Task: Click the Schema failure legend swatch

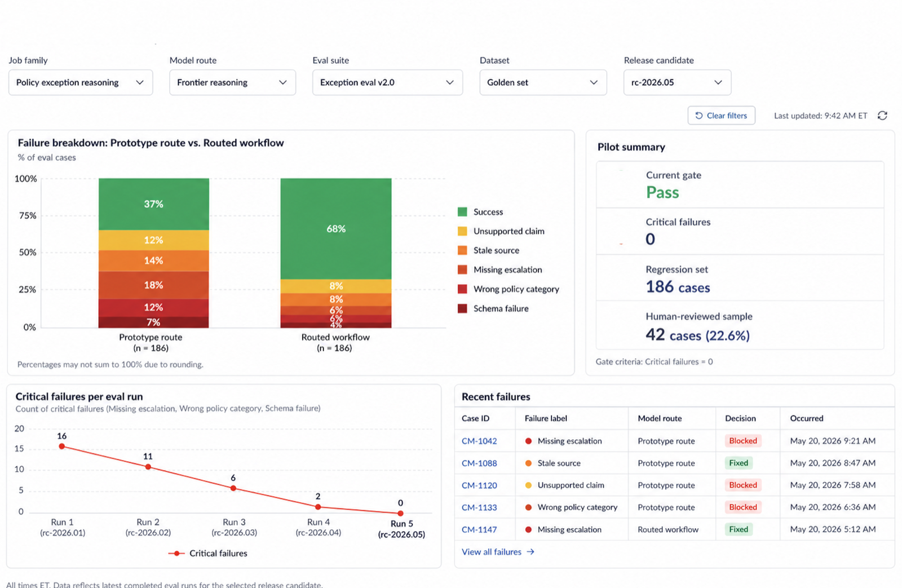Action: click(x=462, y=308)
